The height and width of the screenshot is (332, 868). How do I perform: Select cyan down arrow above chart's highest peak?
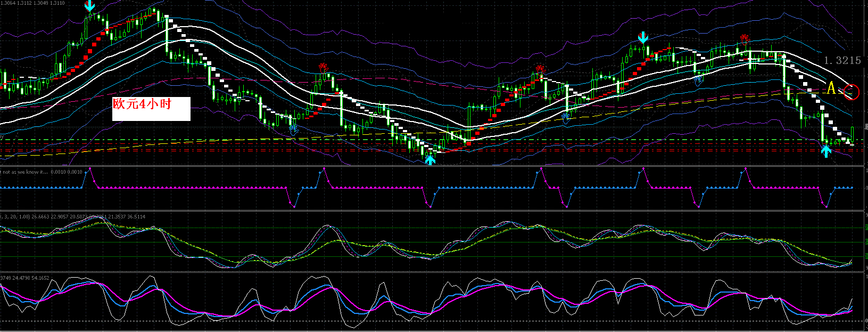coord(90,6)
